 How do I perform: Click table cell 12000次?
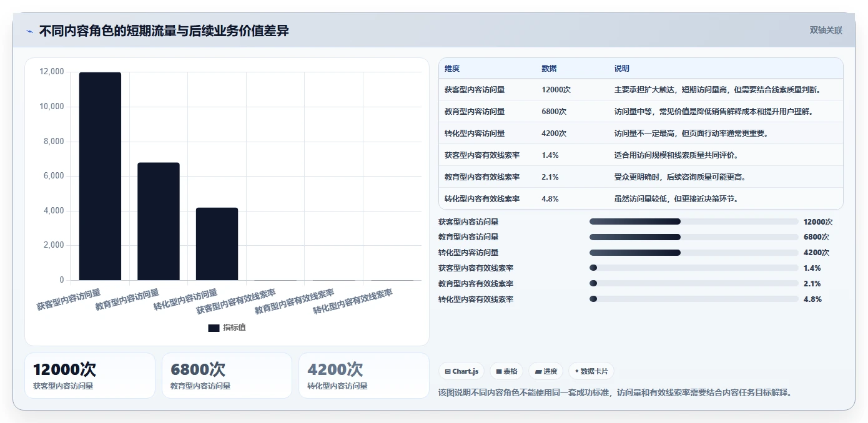coord(556,90)
